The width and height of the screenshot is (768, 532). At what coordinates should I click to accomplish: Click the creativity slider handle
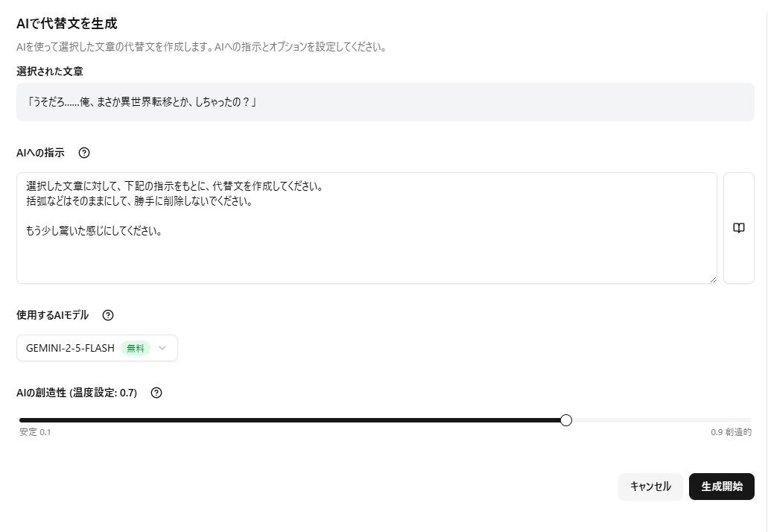point(566,420)
